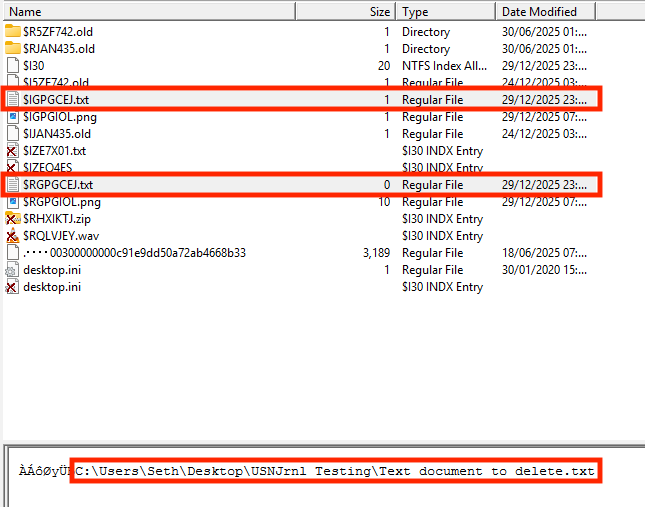The width and height of the screenshot is (645, 507).
Task: Select the regular desktop.ini gear icon
Action: (x=12, y=270)
